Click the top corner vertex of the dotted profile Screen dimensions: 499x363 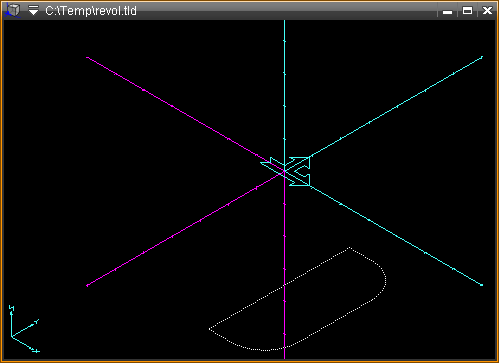pos(349,248)
